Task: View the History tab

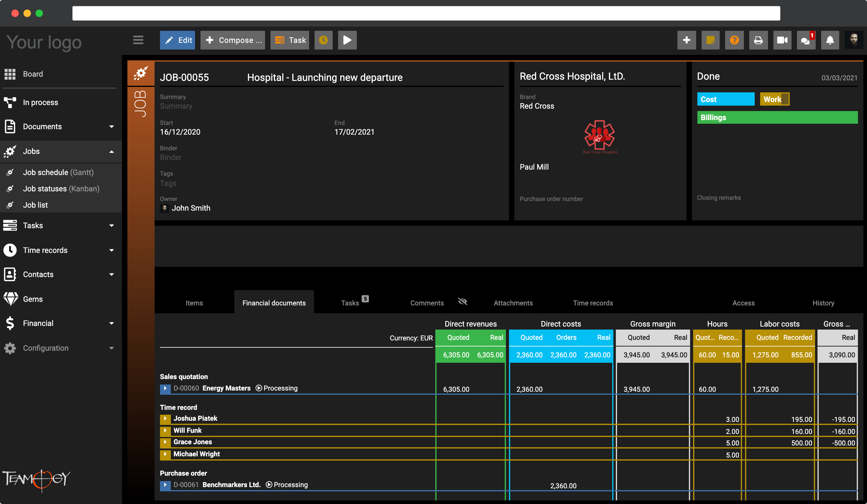Action: click(823, 303)
